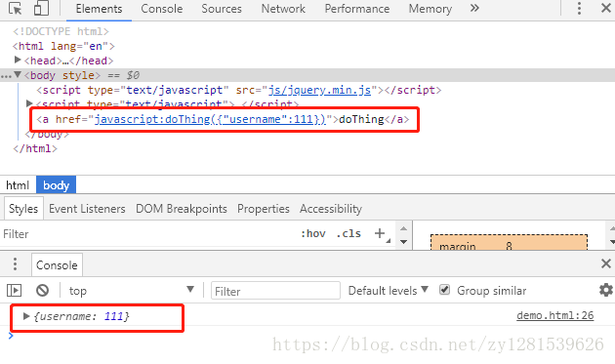Open element actions ellipsis beside body

pos(6,75)
